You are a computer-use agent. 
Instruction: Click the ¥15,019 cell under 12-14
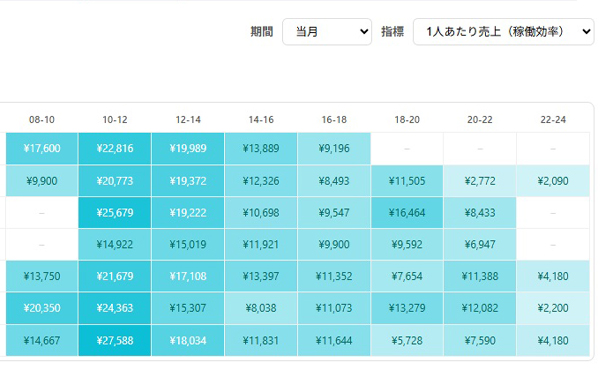pos(188,245)
